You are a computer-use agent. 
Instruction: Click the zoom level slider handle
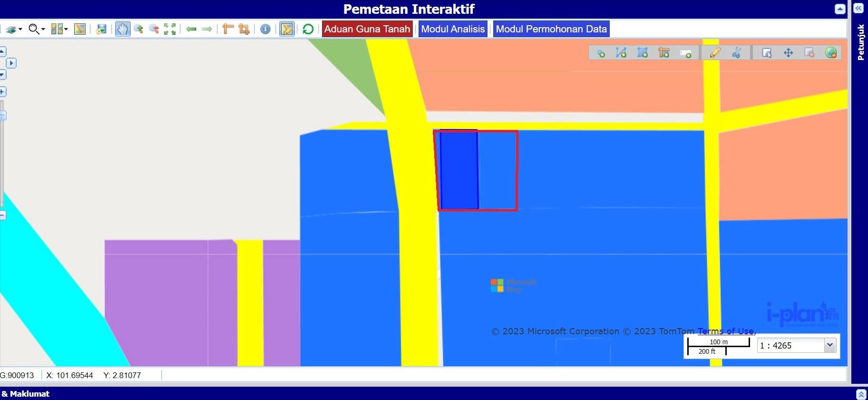tap(2, 115)
